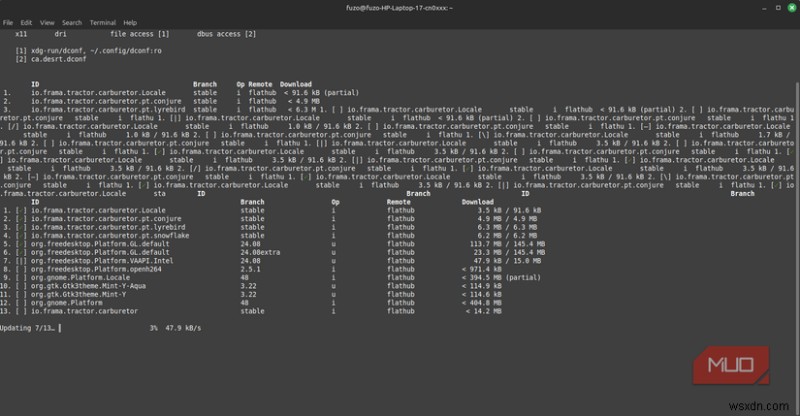The height and width of the screenshot is (416, 800).
Task: Open the Terminal menu
Action: (103, 22)
